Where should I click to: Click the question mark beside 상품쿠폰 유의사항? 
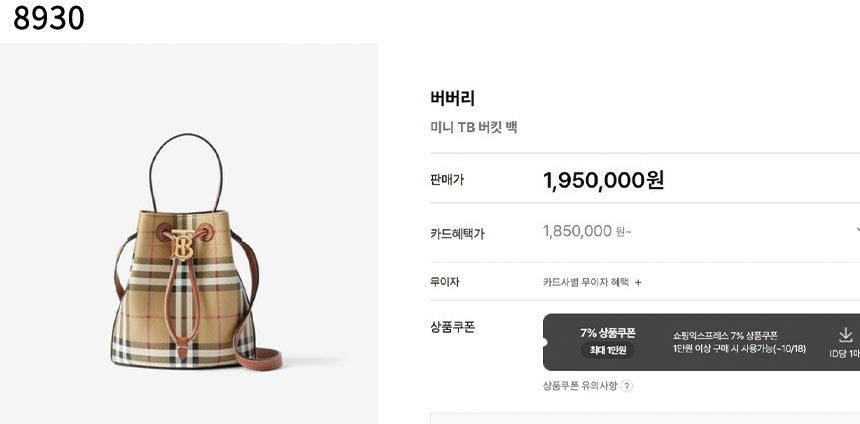(x=627, y=386)
